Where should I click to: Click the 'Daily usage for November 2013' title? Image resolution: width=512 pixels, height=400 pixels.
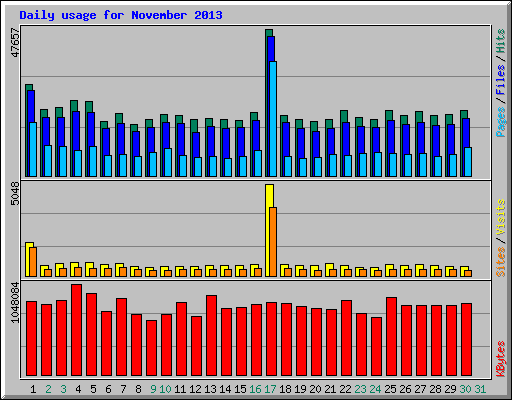121,15
